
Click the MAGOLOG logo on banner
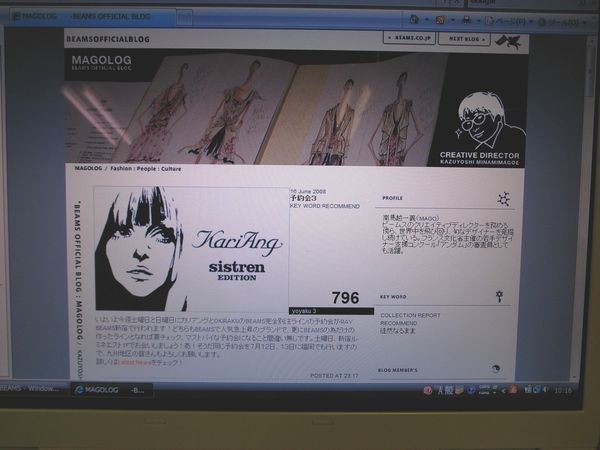[101, 62]
